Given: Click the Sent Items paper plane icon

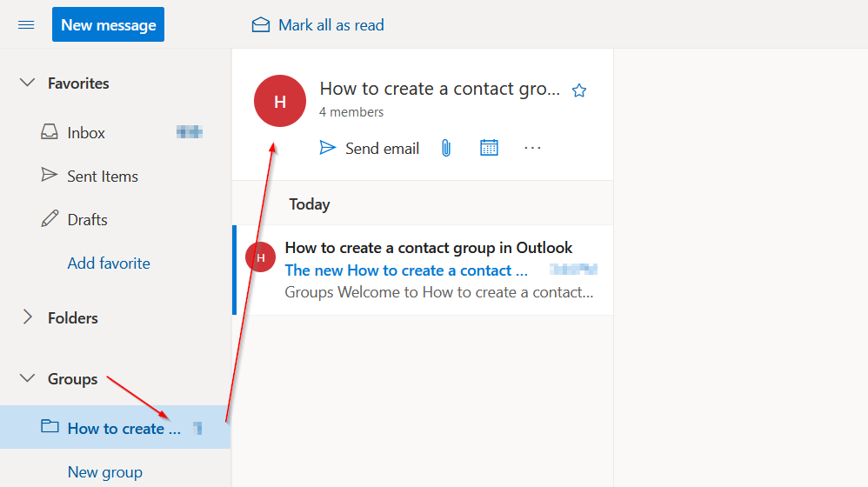Looking at the screenshot, I should pyautogui.click(x=50, y=175).
